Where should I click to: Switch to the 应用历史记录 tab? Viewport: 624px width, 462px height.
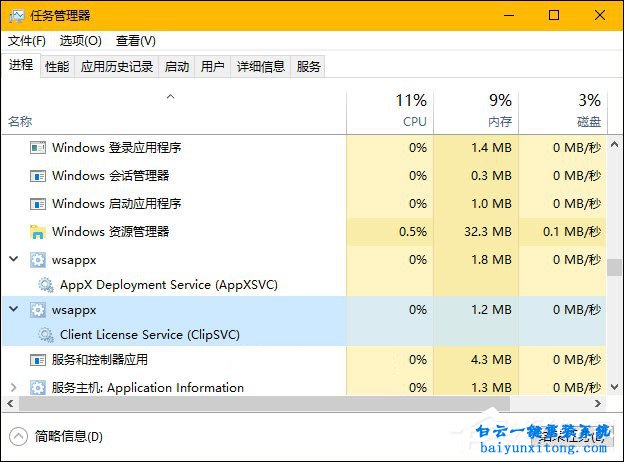117,66
